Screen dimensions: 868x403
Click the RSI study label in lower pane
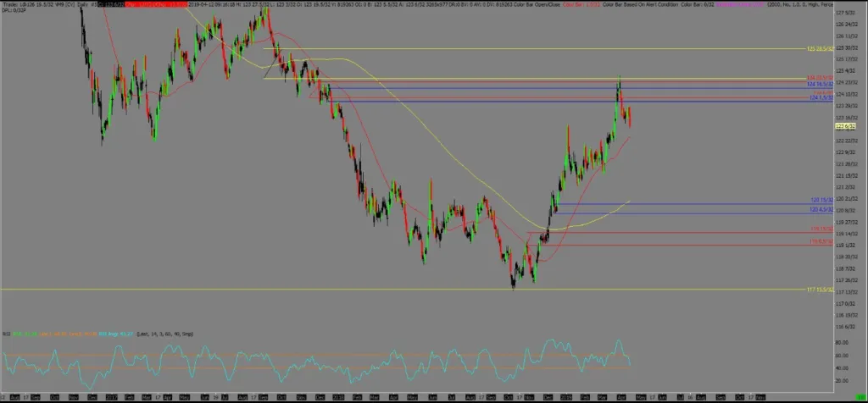pyautogui.click(x=6, y=334)
